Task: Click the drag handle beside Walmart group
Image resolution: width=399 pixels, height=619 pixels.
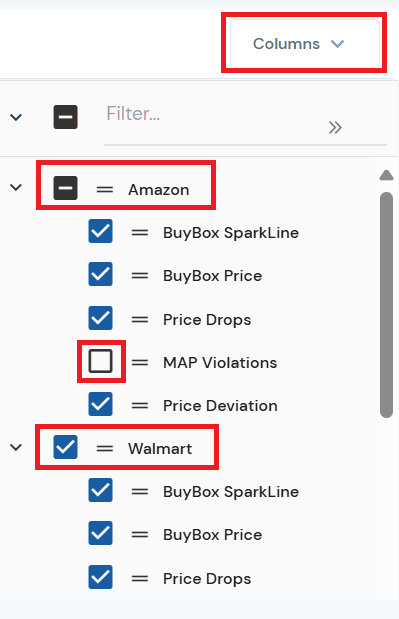Action: [x=105, y=448]
